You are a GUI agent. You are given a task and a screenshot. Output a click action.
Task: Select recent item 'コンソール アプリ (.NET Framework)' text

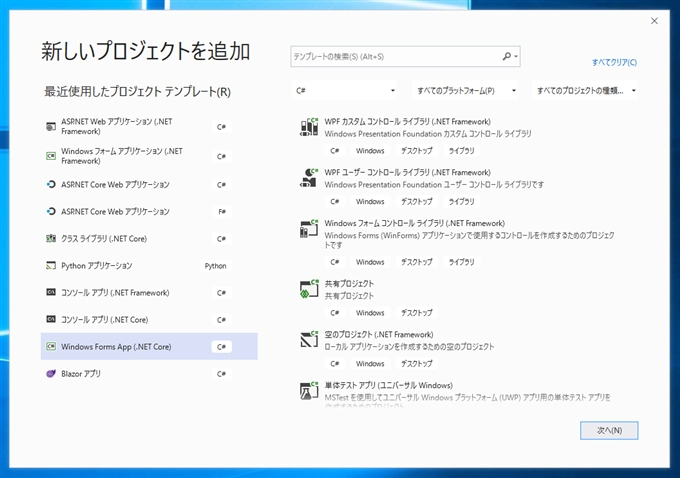(115, 292)
